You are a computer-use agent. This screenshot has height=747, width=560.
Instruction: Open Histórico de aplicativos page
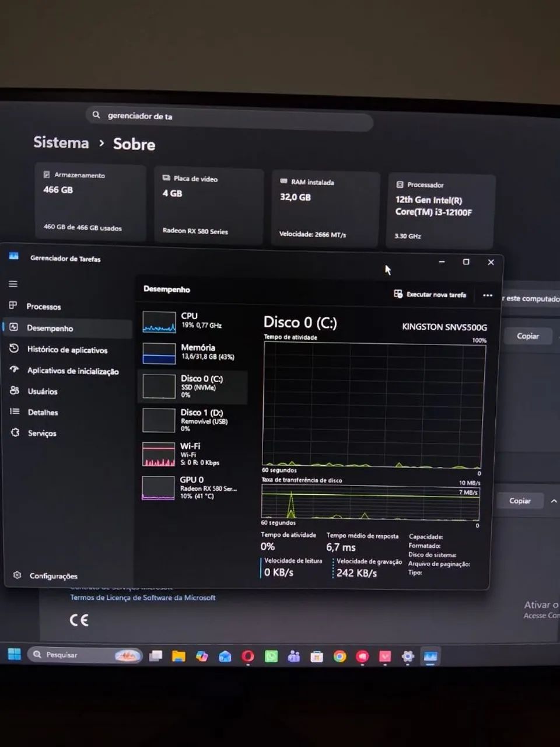(68, 349)
